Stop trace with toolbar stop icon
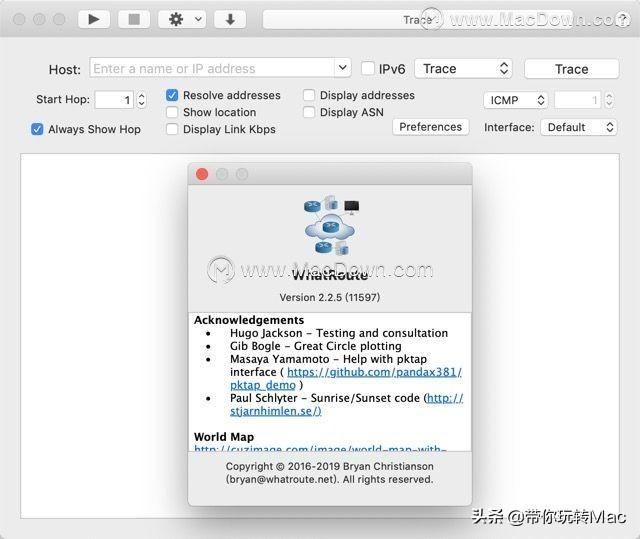This screenshot has width=640, height=539. [134, 19]
